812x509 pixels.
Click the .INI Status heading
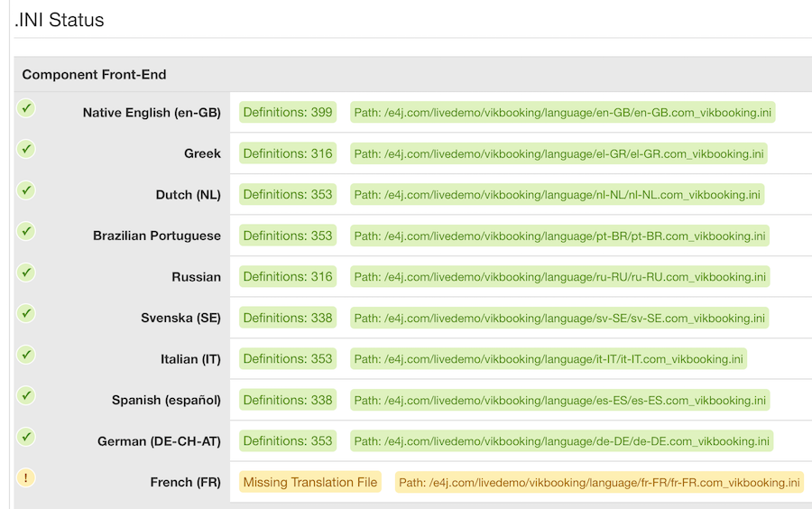coord(60,20)
